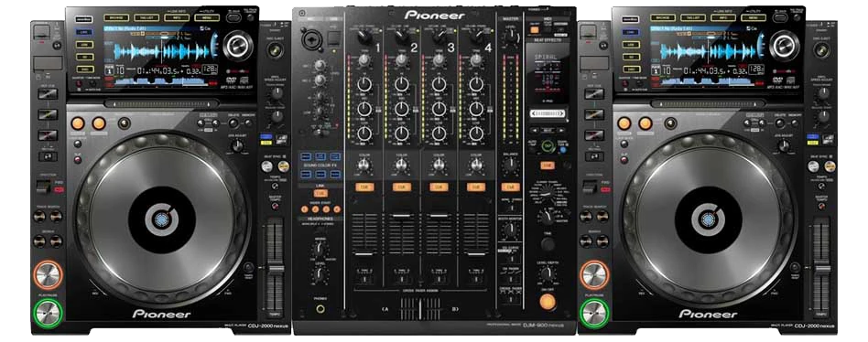Enable CUE on mixer channel 2
Viewport: 868px width, 342px height.
[x=402, y=187]
